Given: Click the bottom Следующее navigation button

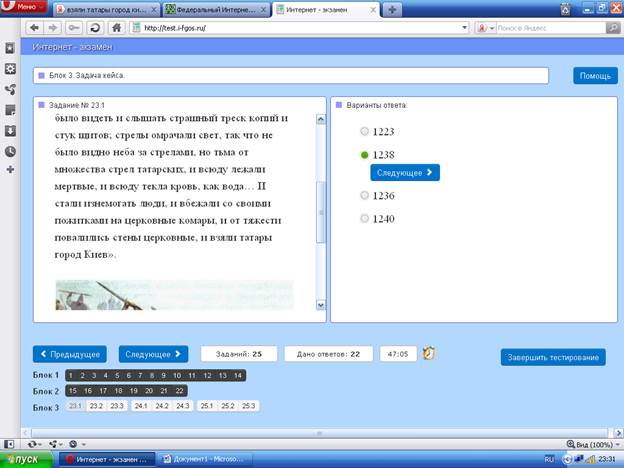Looking at the screenshot, I should 153,354.
